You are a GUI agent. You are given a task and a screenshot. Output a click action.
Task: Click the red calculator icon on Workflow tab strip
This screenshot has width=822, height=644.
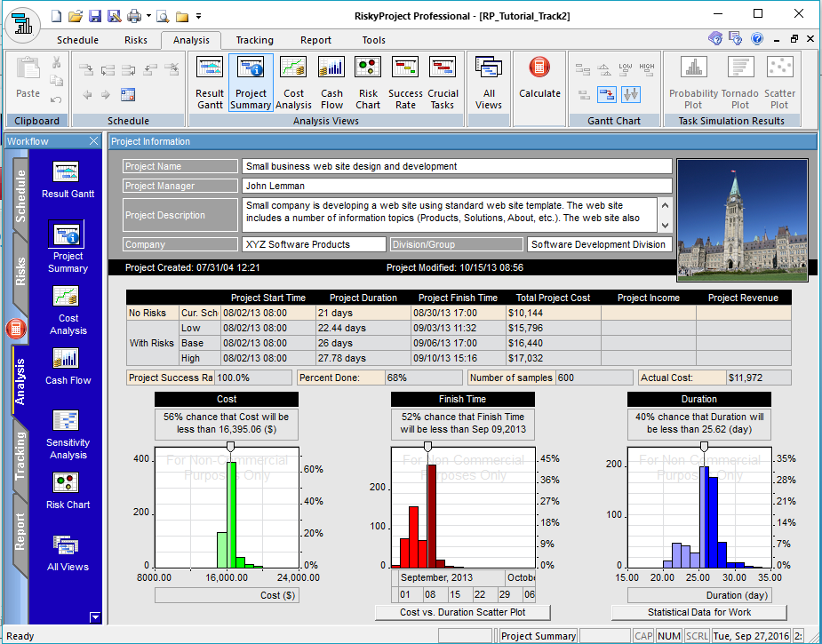(x=16, y=329)
